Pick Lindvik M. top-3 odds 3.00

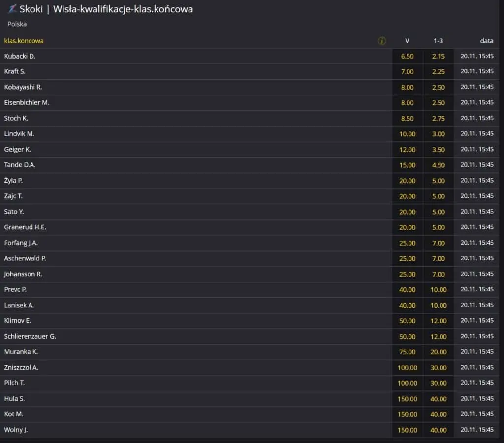coord(439,134)
